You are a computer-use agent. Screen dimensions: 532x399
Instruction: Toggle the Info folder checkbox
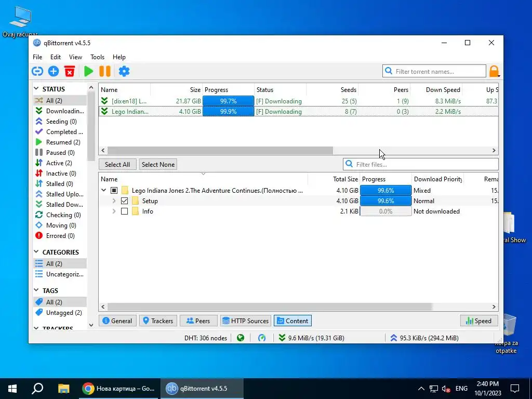pyautogui.click(x=125, y=211)
